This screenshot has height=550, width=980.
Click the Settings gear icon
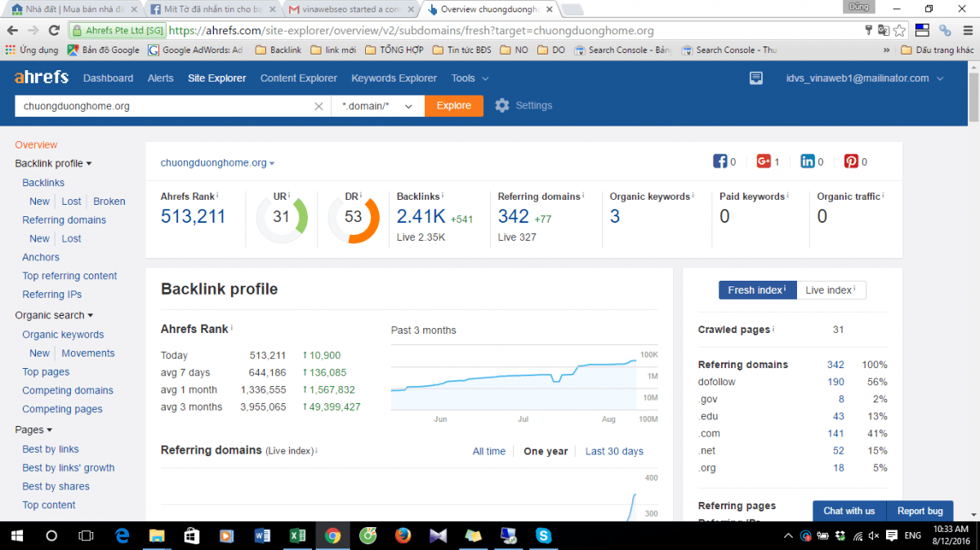(x=502, y=105)
